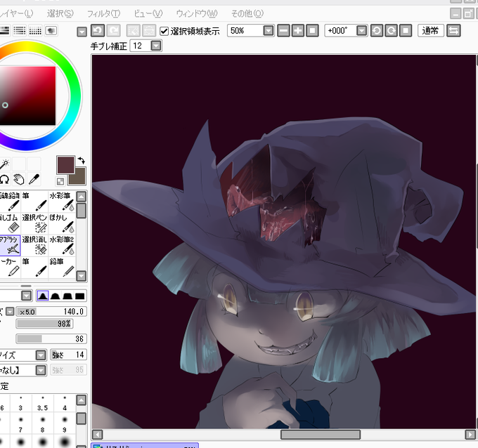478x448 pixels.
Task: Click the foreground color swatch
Action: [x=65, y=165]
